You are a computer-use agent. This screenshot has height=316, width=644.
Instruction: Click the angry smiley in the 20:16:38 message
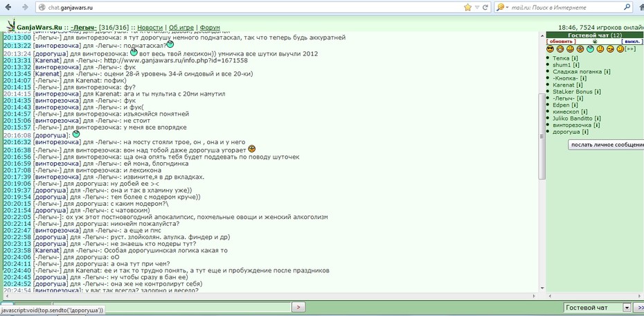click(x=252, y=148)
